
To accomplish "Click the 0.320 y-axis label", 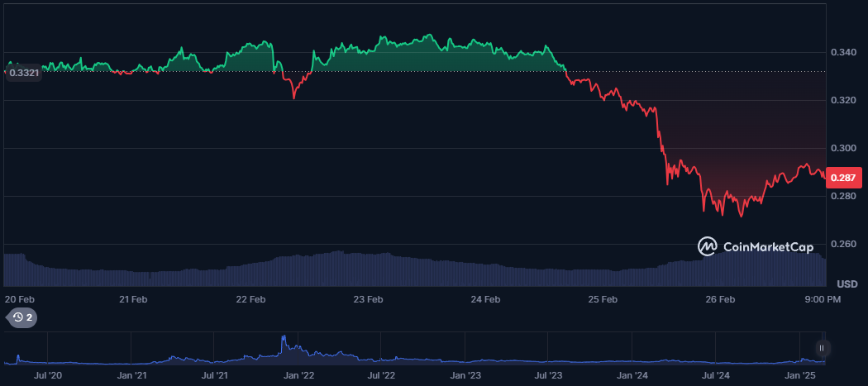I will pos(846,101).
